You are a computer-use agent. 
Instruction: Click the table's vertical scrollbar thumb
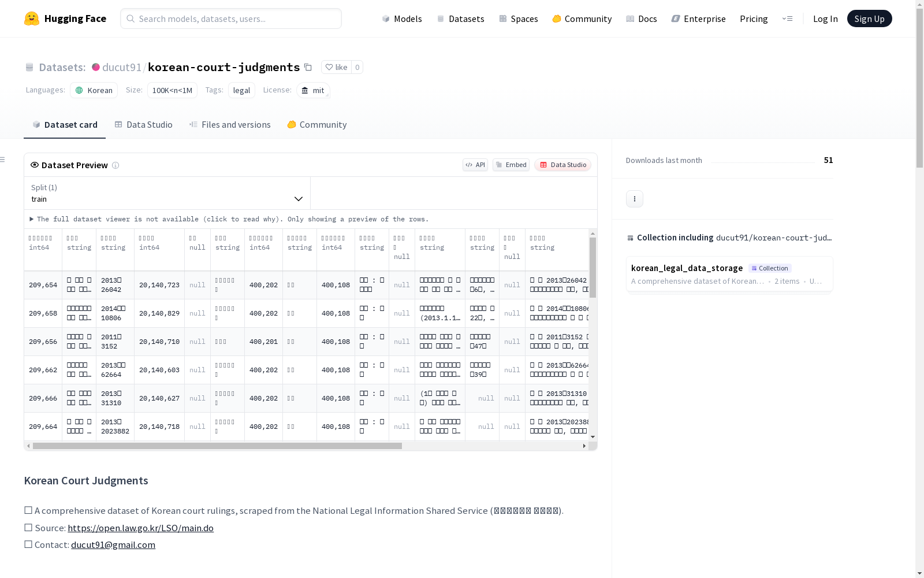[x=593, y=268]
